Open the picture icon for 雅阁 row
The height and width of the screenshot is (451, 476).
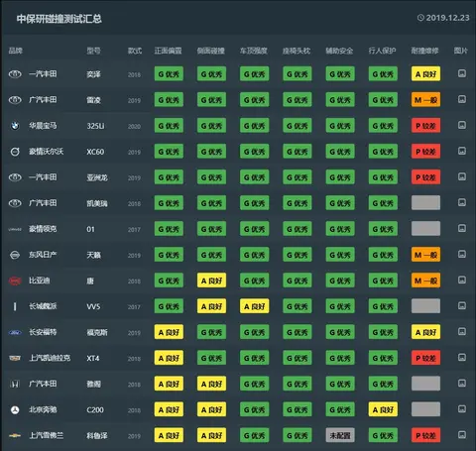[462, 384]
